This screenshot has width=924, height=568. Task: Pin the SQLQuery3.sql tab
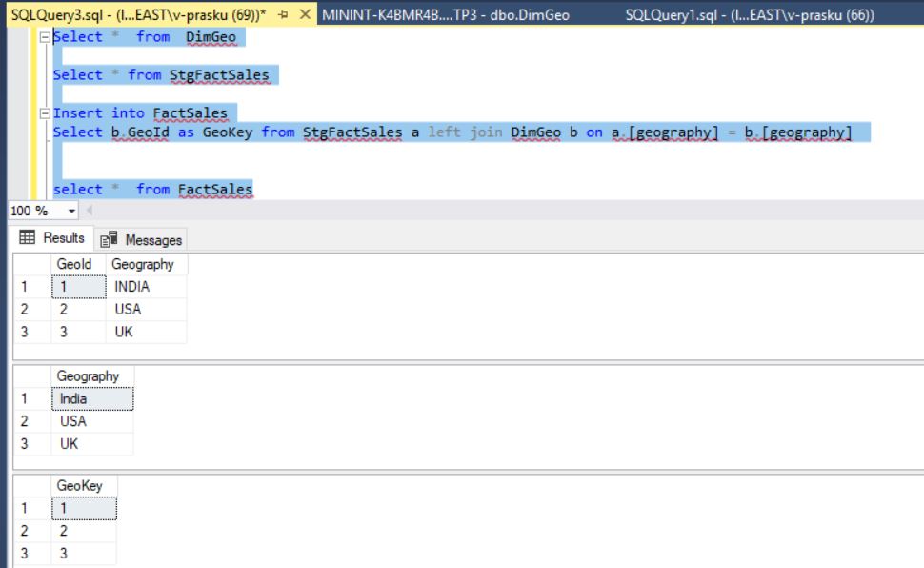tap(284, 14)
